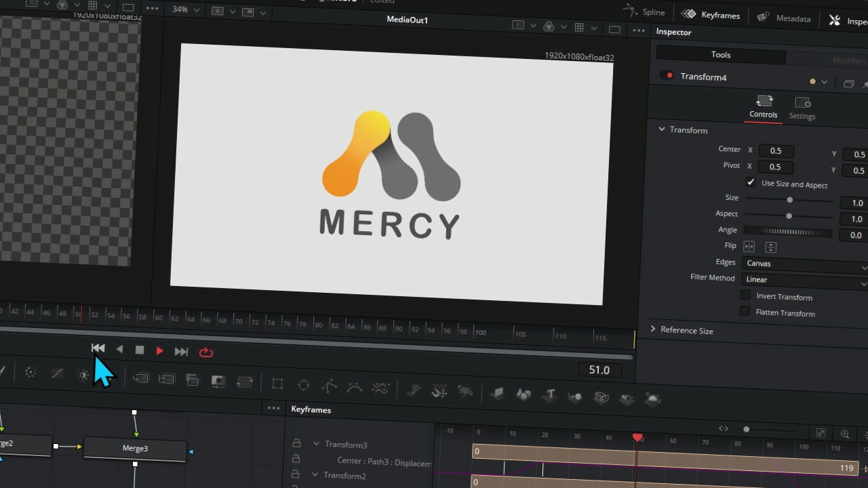Open the Edges dropdown set to Canvas

click(805, 264)
